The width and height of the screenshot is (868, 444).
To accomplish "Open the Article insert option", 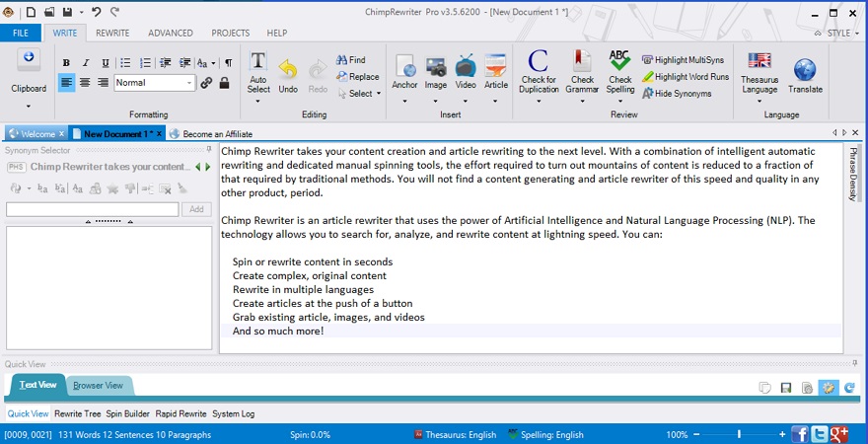I will (495, 78).
